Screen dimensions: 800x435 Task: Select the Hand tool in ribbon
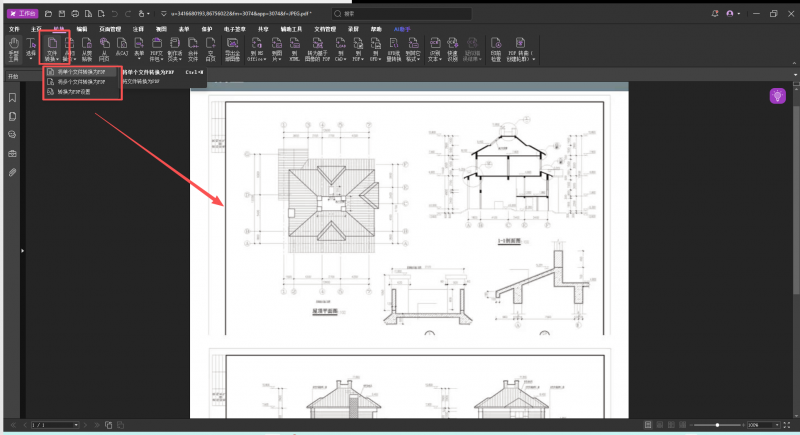(14, 49)
